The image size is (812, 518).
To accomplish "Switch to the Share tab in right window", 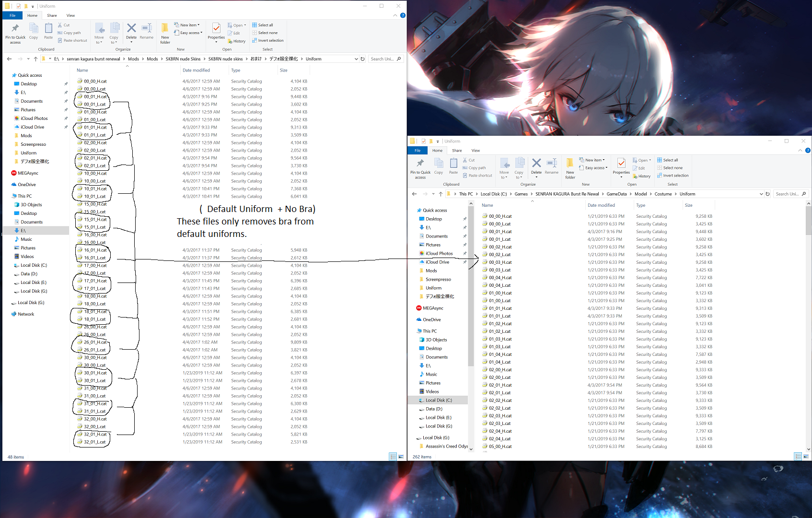I will pyautogui.click(x=457, y=151).
